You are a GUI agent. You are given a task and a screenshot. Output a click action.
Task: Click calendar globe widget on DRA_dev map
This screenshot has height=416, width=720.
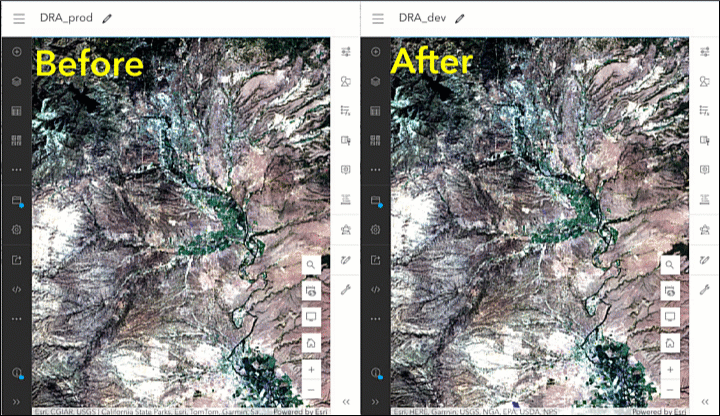click(x=670, y=291)
